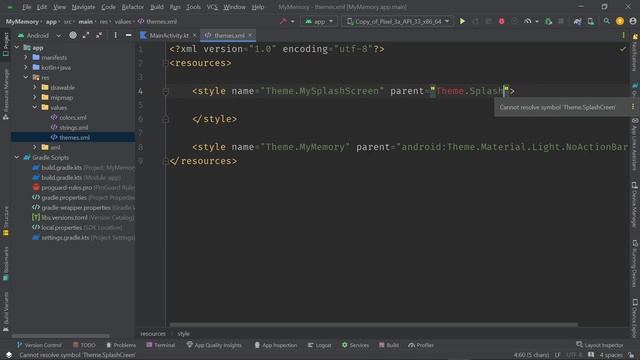Expand the mipmap folder
640x360 pixels.
click(x=35, y=97)
